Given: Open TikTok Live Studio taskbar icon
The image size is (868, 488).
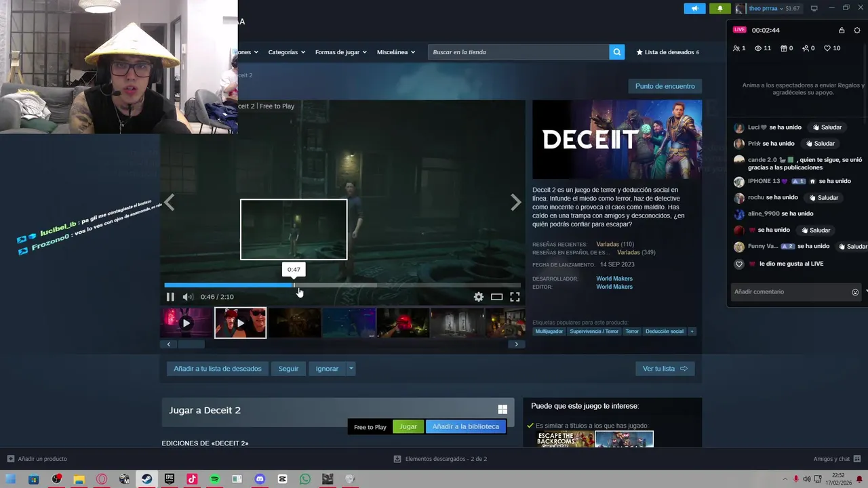Looking at the screenshot, I should point(192,479).
